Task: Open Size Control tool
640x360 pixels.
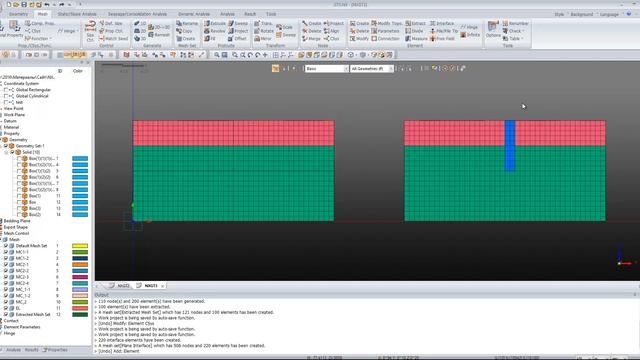Action: coord(90,31)
